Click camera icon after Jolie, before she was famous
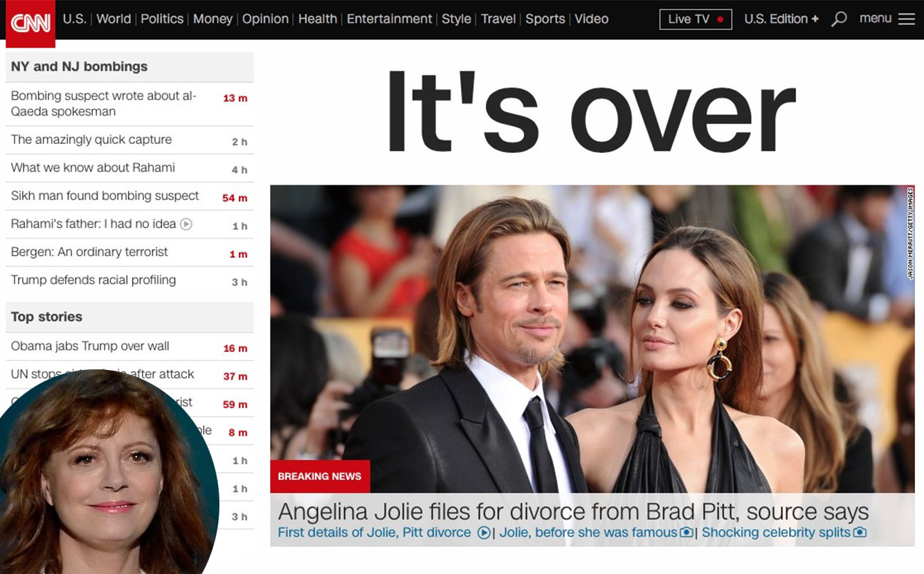Screen dimensions: 924x574 coord(687,533)
